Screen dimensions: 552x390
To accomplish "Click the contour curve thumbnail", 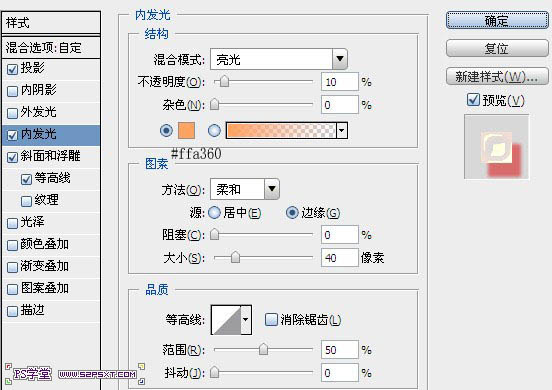I will click(226, 320).
